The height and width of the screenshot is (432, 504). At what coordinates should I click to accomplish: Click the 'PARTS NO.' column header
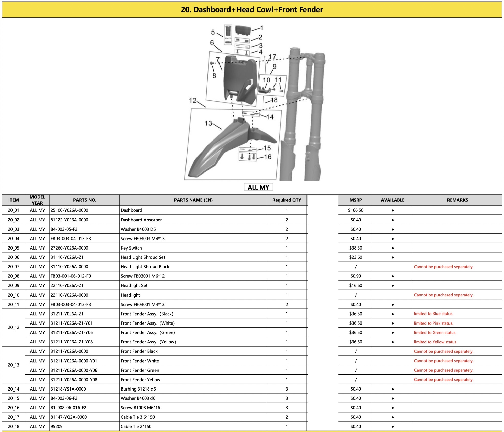click(x=85, y=200)
